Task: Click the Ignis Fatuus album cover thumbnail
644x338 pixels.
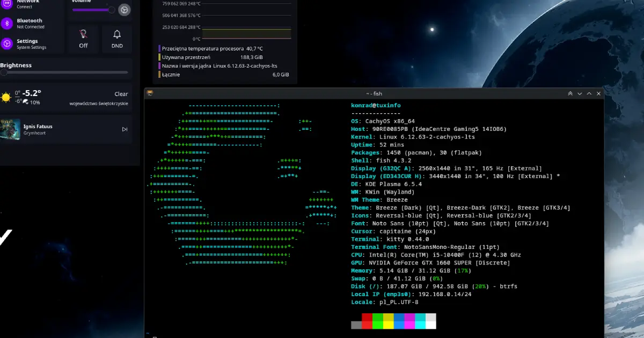Action: tap(10, 129)
